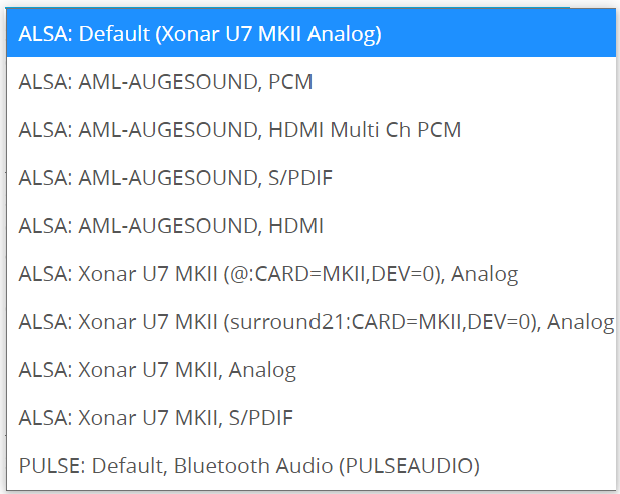Select ALSA: Xonar U7 MKII, Analog
This screenshot has width=620, height=494.
(157, 370)
